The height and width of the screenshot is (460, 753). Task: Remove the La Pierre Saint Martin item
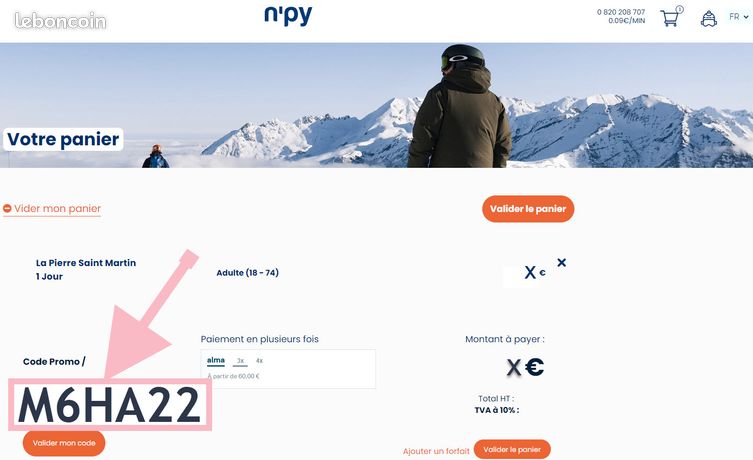point(561,263)
